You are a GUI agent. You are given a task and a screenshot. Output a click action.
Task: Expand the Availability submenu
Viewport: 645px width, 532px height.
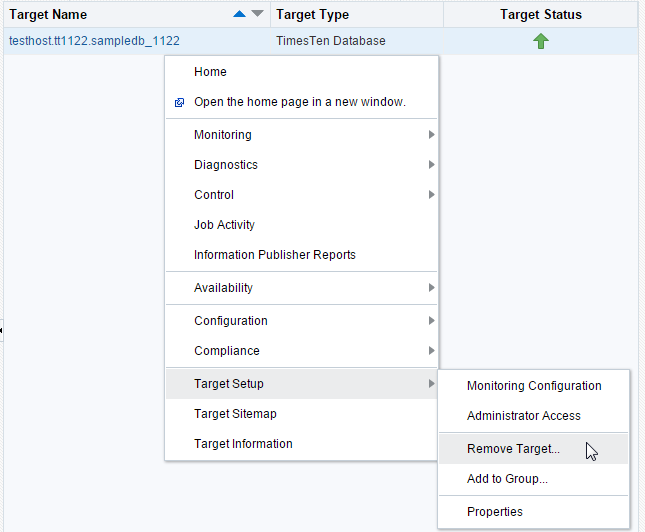tap(302, 288)
